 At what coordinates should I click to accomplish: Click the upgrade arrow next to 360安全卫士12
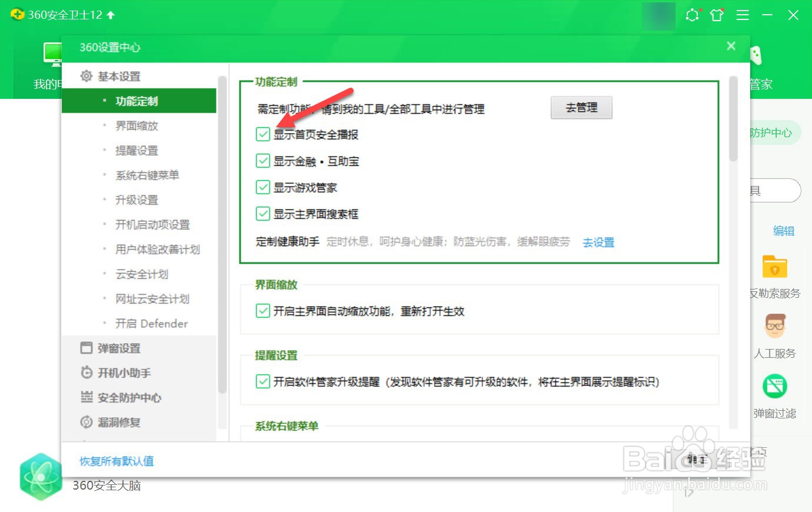click(x=111, y=15)
